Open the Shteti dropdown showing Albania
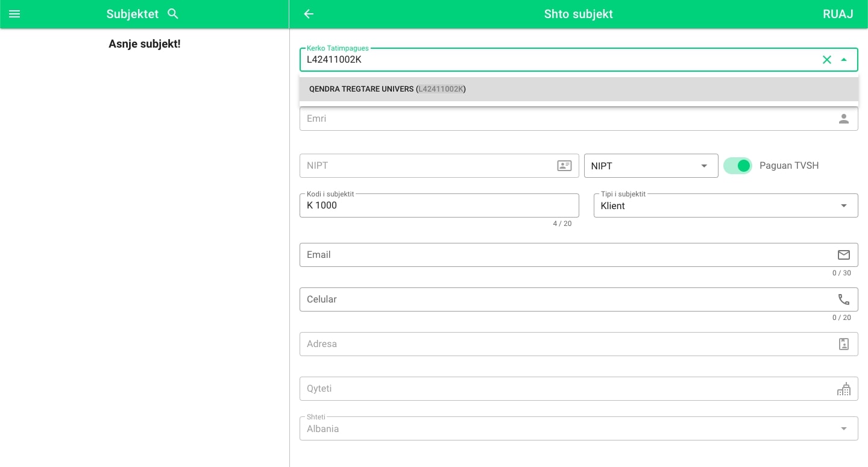This screenshot has width=868, height=467. [x=844, y=428]
